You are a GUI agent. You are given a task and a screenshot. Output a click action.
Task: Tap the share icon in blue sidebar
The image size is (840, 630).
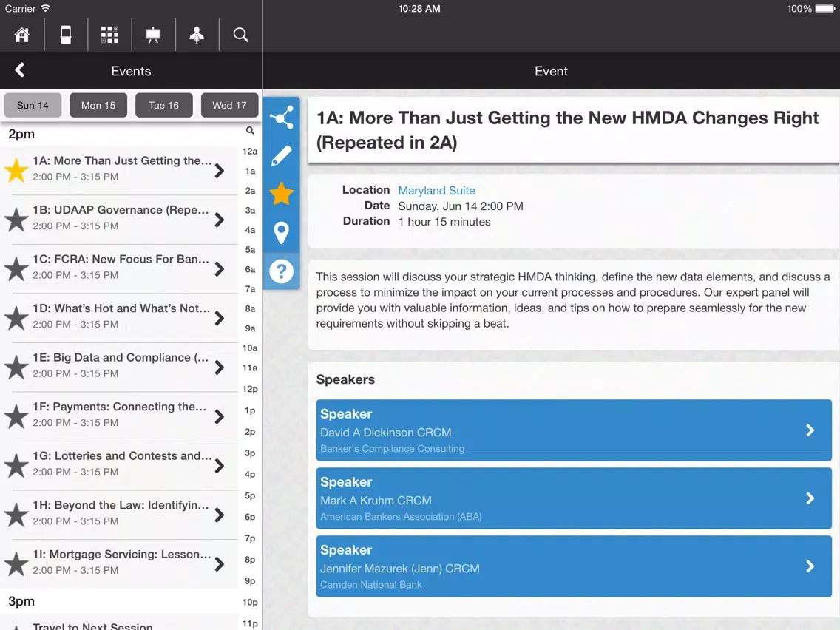click(x=281, y=118)
